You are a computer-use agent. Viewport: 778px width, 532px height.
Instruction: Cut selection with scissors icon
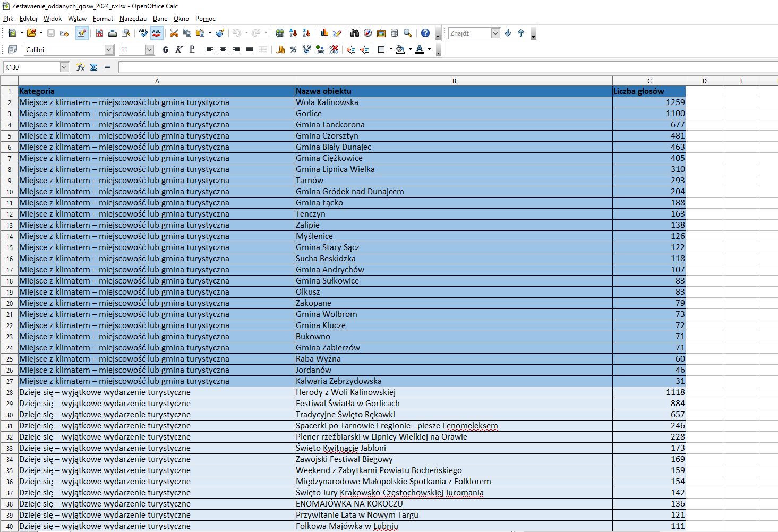tap(174, 33)
